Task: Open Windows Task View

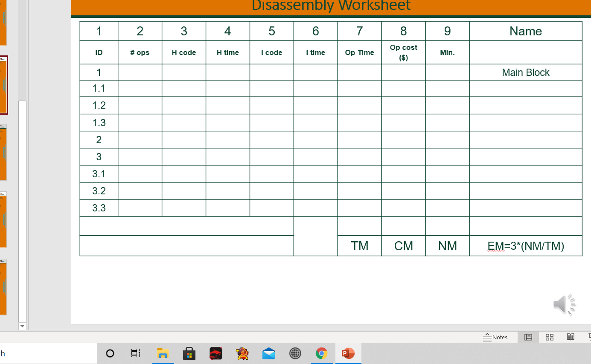Action: (135, 353)
